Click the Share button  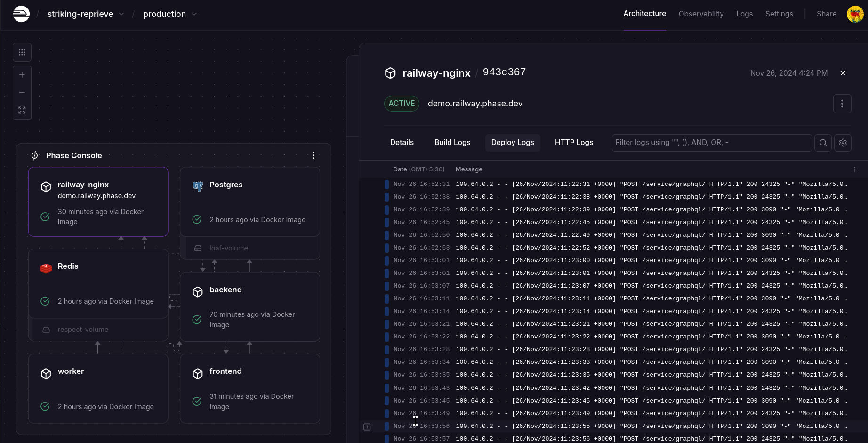(826, 14)
